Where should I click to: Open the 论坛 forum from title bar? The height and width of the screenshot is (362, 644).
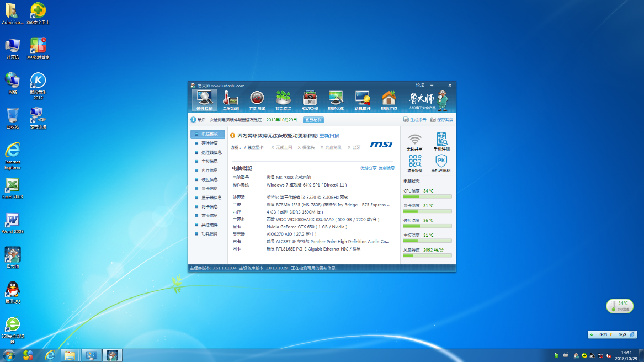pyautogui.click(x=419, y=86)
